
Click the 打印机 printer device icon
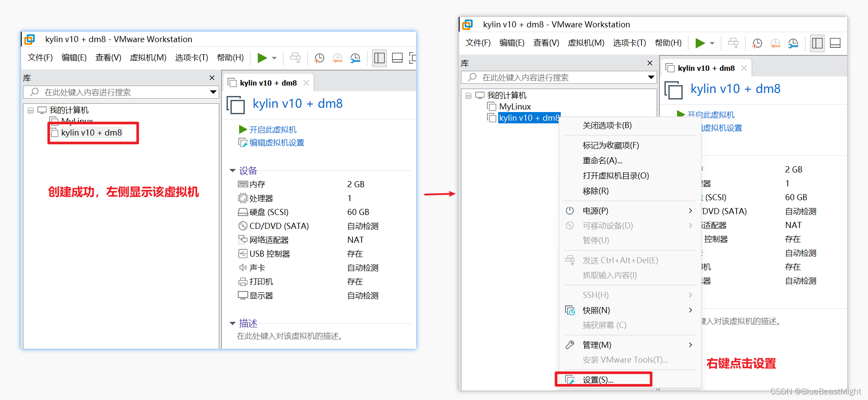pos(243,281)
